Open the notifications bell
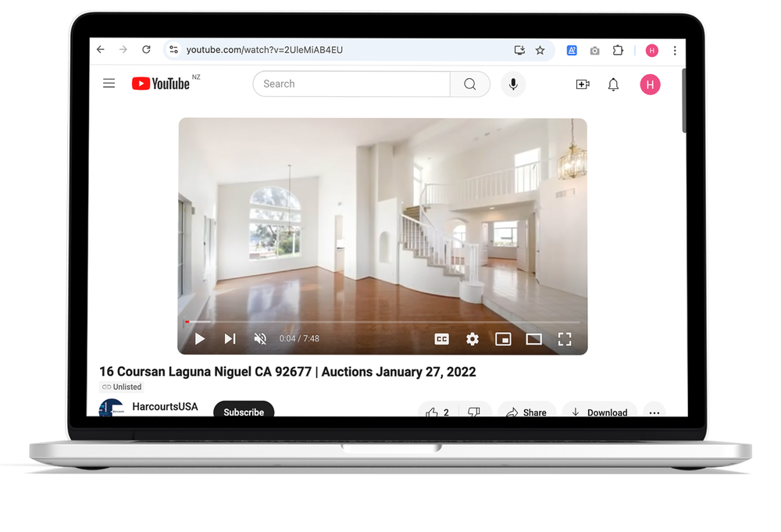This screenshot has height=532, width=781. coord(613,84)
